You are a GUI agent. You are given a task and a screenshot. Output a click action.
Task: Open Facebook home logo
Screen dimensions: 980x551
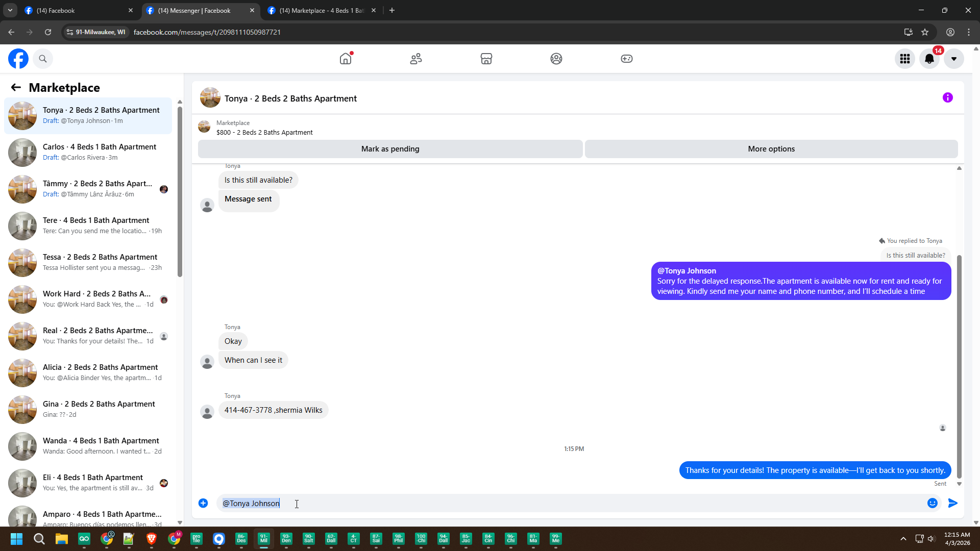(x=18, y=59)
